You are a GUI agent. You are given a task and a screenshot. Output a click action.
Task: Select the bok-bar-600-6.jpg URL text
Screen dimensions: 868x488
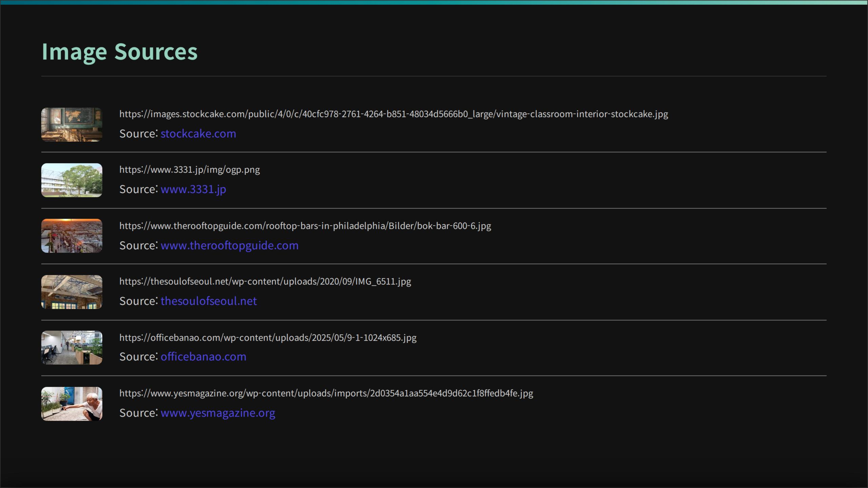tap(305, 226)
